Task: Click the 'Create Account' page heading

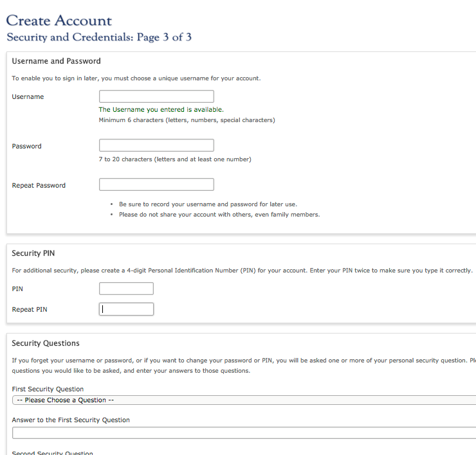Action: 59,21
